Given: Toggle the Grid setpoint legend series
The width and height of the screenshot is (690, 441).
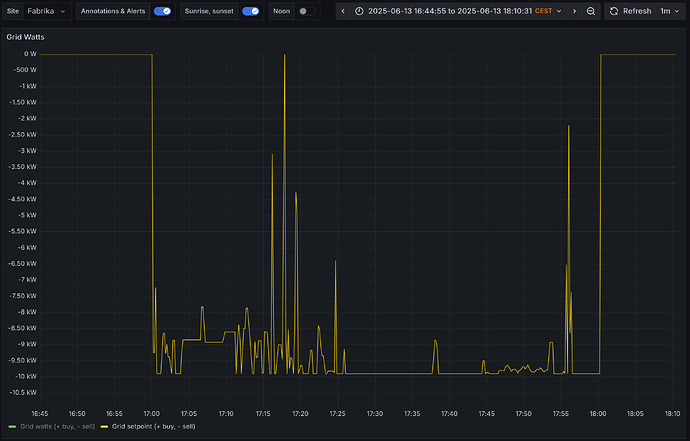Looking at the screenshot, I should click(x=154, y=426).
